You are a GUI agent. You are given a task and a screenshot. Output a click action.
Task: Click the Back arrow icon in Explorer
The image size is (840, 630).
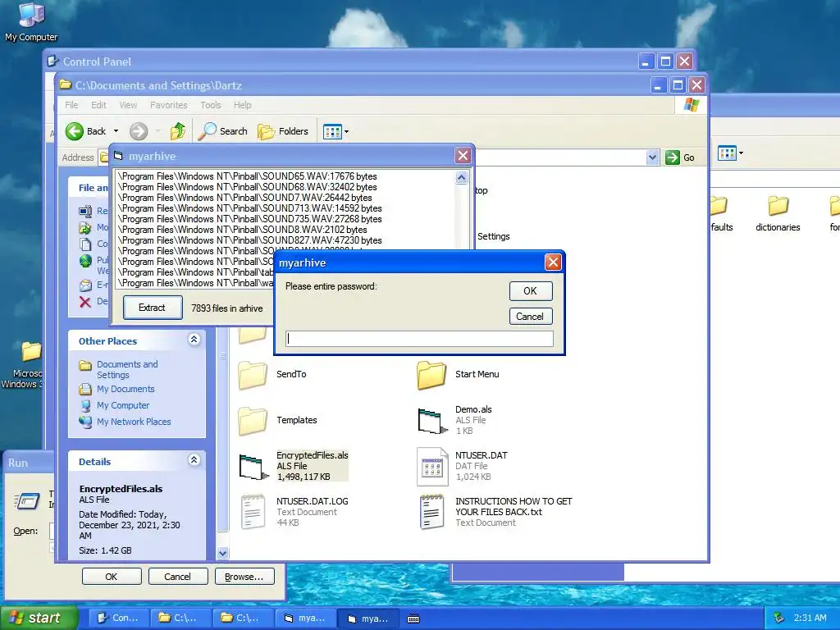pyautogui.click(x=75, y=131)
